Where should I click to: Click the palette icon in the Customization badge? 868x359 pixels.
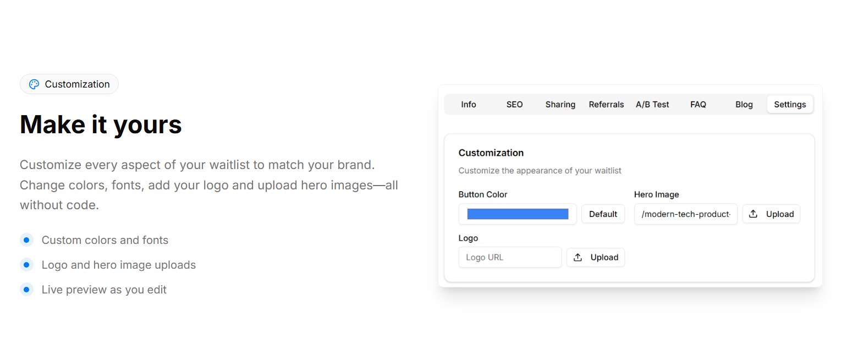coord(34,84)
